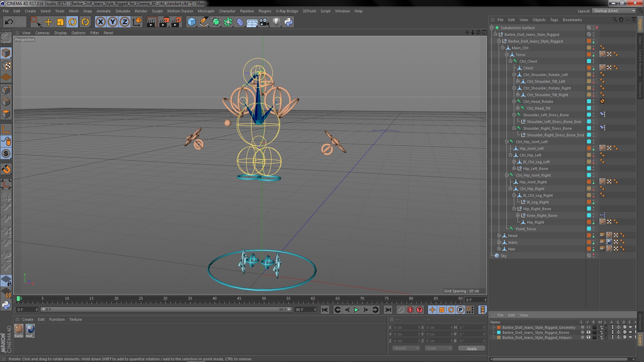
Task: Toggle visibility dots for Main_Ctrl
Action: [x=593, y=48]
